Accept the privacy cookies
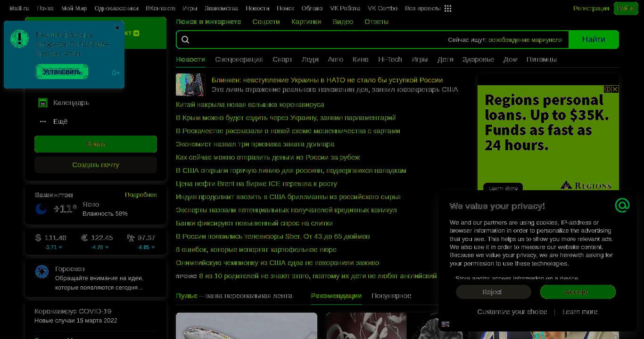 [x=578, y=292]
